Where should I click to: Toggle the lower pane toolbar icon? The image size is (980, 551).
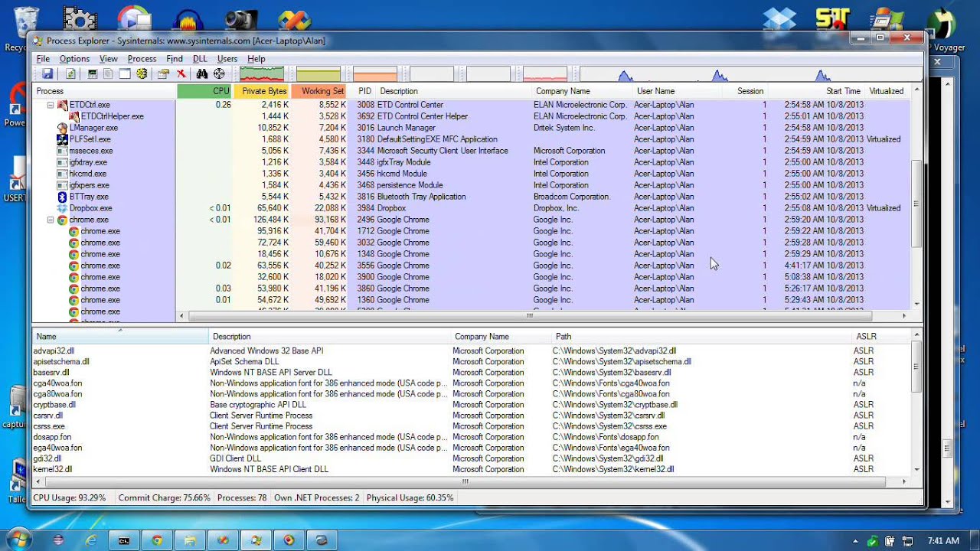coord(125,74)
